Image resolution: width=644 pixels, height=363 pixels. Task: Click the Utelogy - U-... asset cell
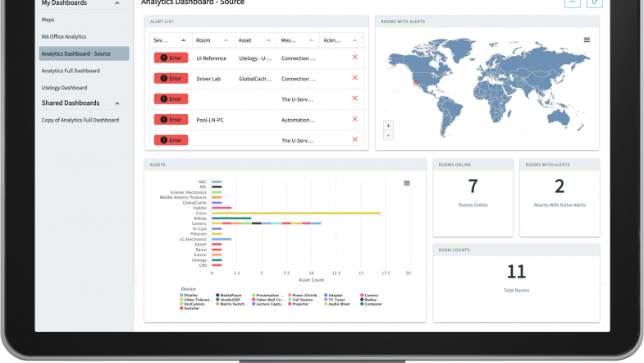click(255, 58)
